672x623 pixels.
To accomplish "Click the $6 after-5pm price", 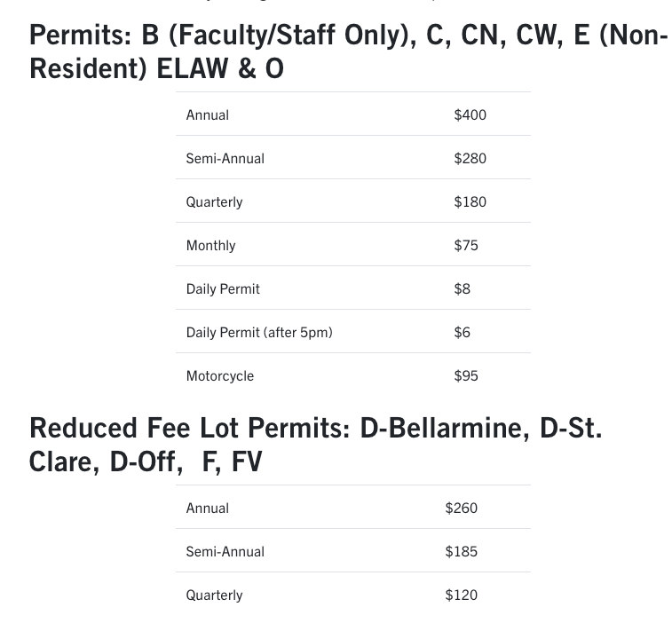I will click(x=462, y=332).
